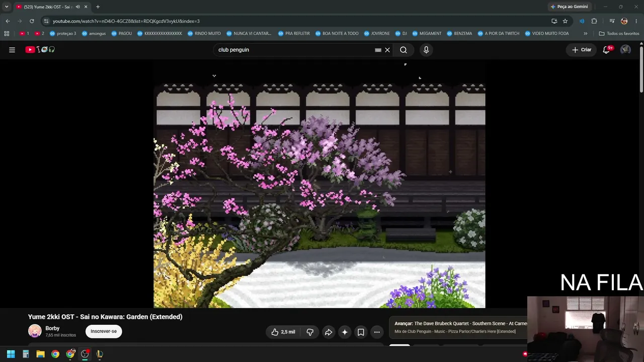644x362 pixels.
Task: Open MEGAMENT bookmark
Action: [x=427, y=34]
